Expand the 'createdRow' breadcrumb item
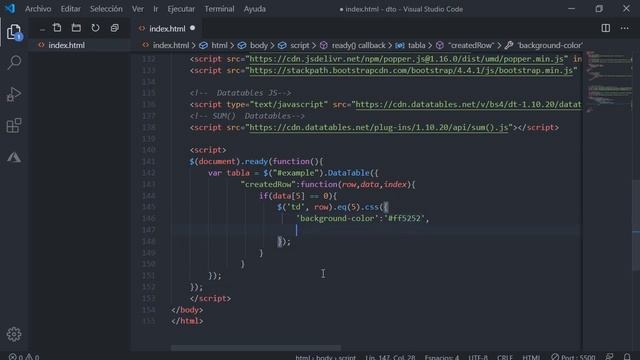This screenshot has width=640, height=360. point(471,45)
